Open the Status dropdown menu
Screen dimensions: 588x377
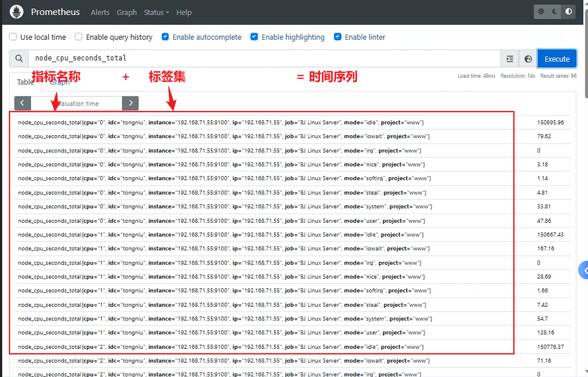156,12
